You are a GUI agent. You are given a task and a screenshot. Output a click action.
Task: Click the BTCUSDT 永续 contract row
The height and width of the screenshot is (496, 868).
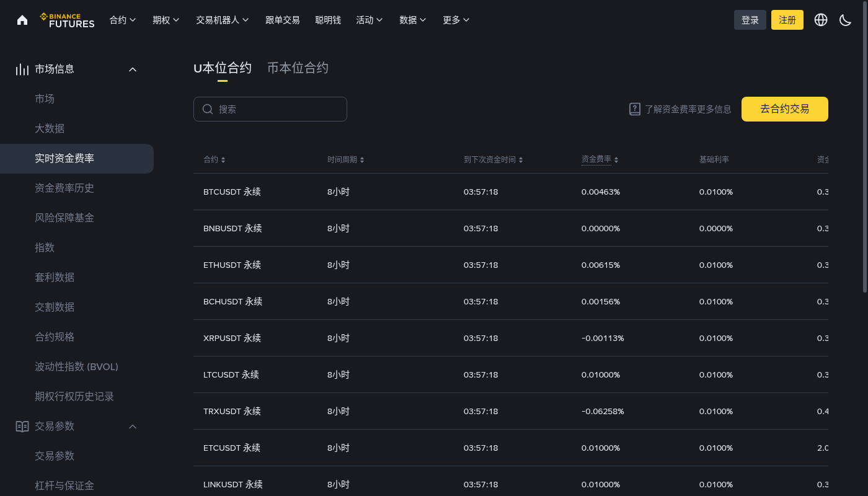pos(511,192)
